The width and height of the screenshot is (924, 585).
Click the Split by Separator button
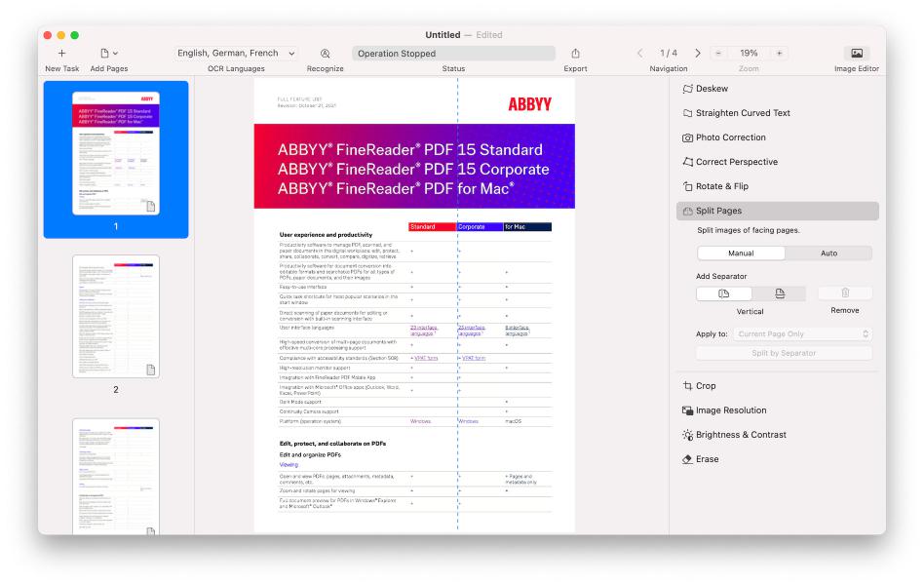[784, 353]
